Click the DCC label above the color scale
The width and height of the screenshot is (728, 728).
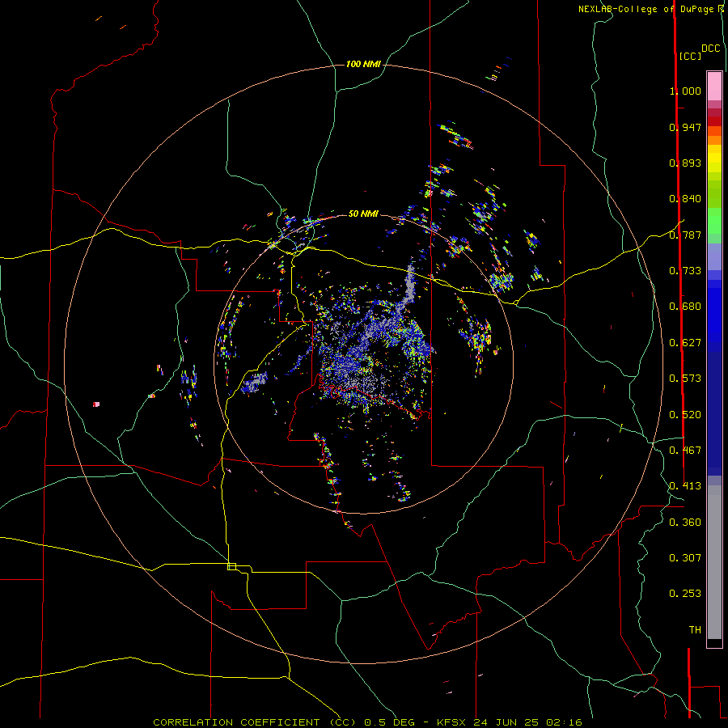point(711,49)
